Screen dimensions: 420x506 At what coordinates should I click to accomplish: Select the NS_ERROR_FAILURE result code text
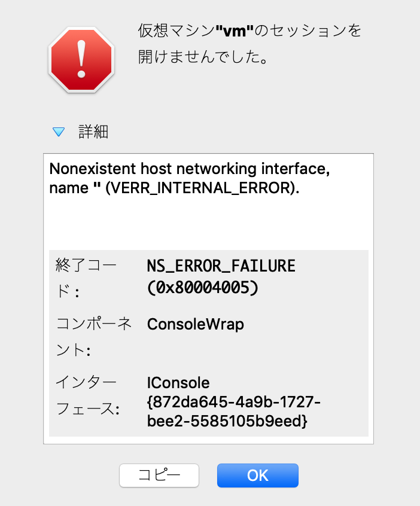point(221,266)
